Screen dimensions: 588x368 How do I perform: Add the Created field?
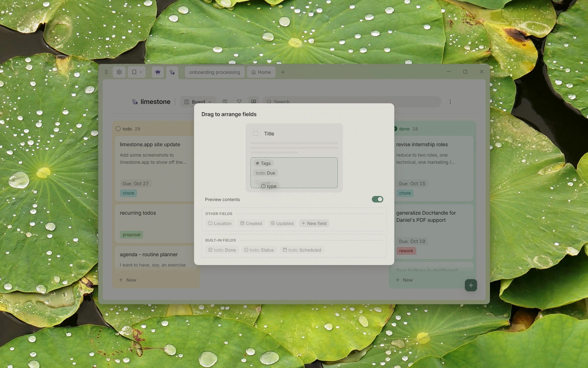pos(251,223)
